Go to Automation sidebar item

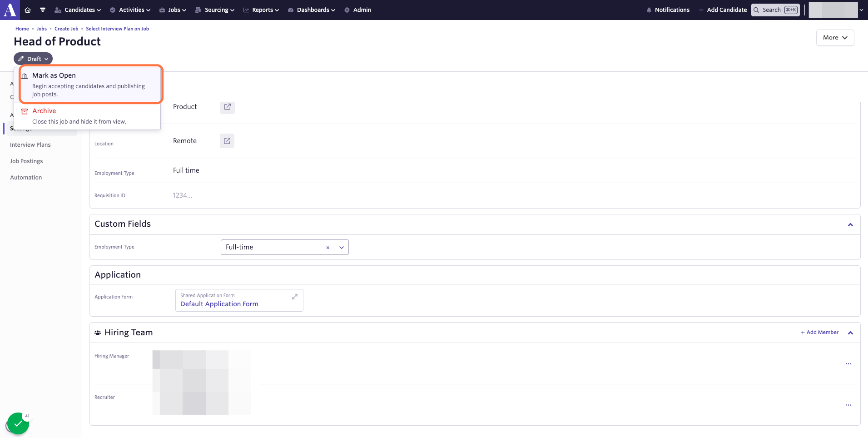click(26, 178)
